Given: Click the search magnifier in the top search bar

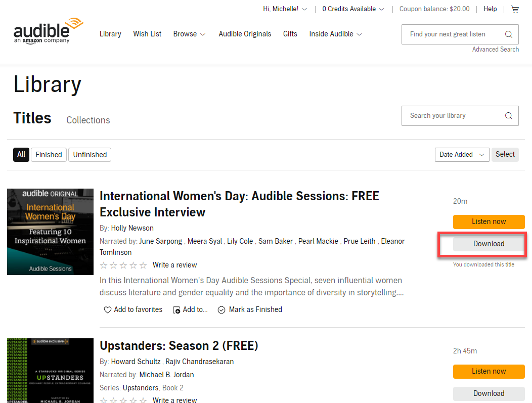Looking at the screenshot, I should [508, 34].
